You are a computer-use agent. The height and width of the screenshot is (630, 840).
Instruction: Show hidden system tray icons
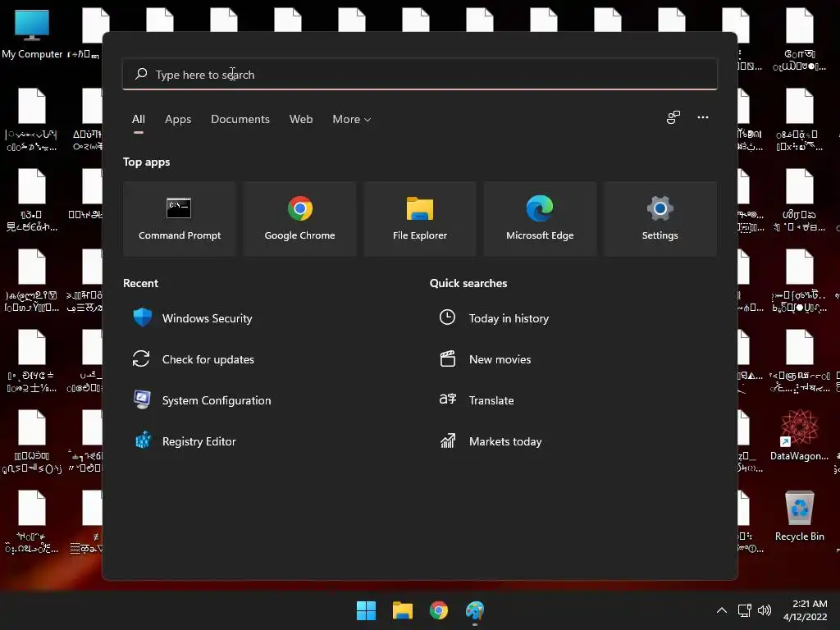722,610
